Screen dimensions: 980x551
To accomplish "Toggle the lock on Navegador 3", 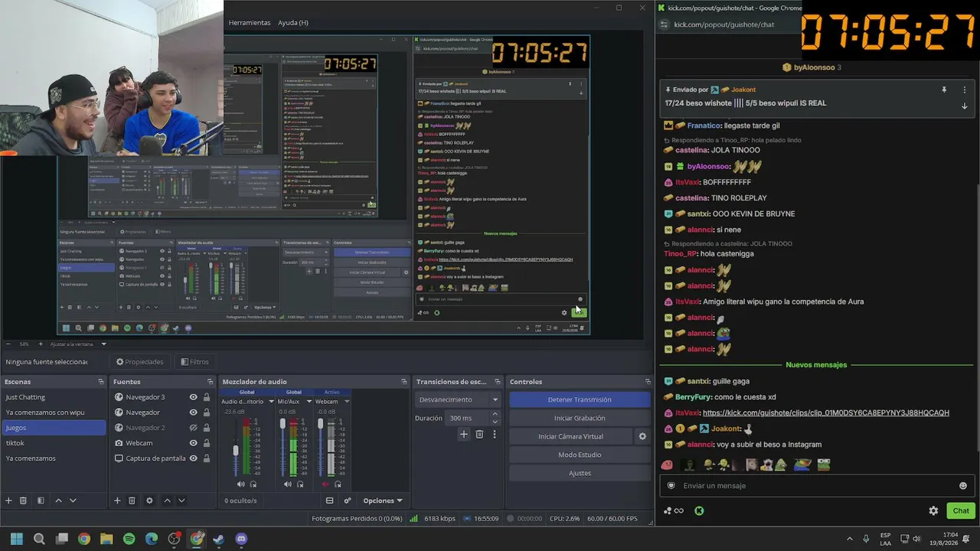I will (x=207, y=397).
